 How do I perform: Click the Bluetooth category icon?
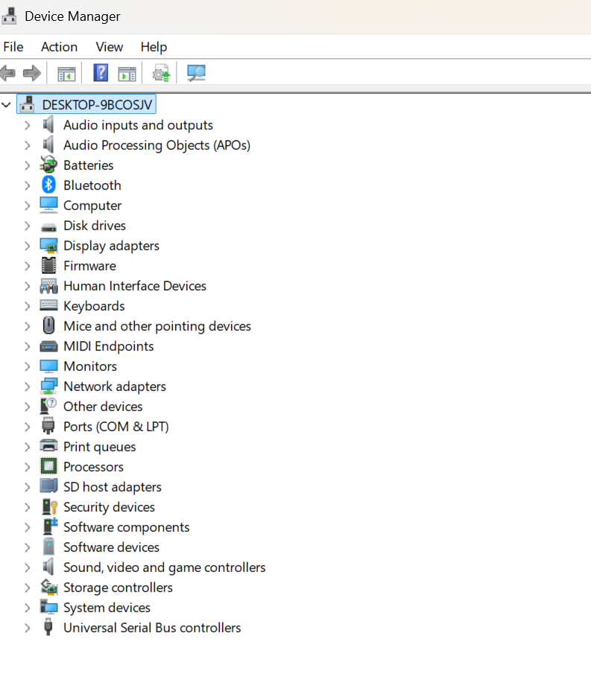click(x=48, y=185)
